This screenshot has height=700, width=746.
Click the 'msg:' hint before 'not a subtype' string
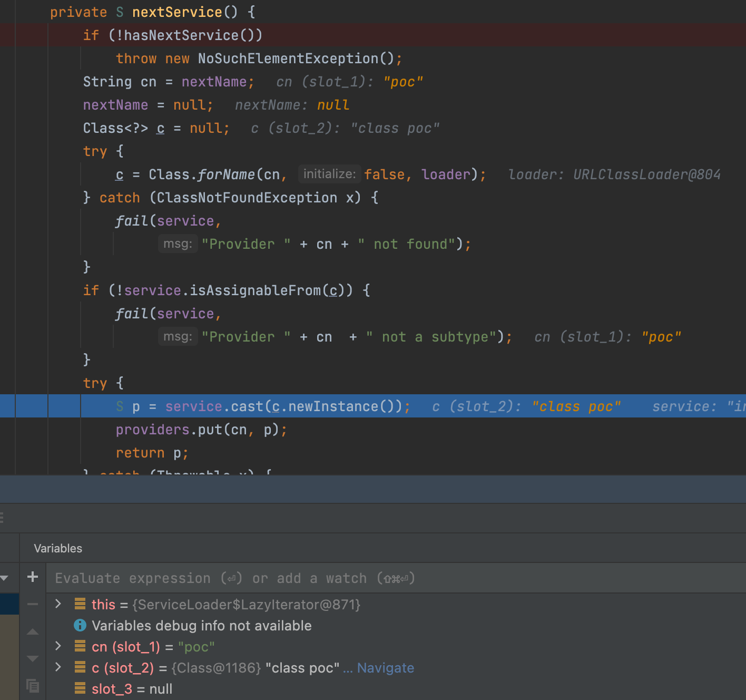[178, 336]
